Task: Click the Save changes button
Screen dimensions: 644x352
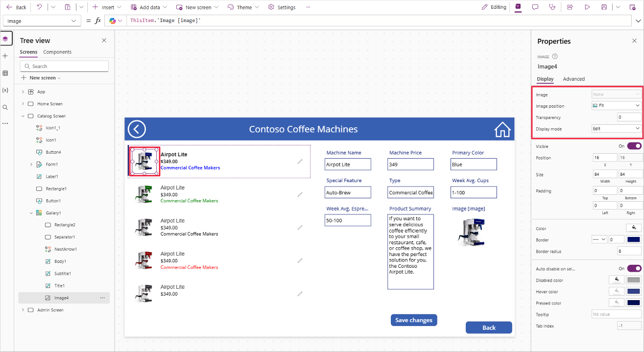Action: coord(414,320)
